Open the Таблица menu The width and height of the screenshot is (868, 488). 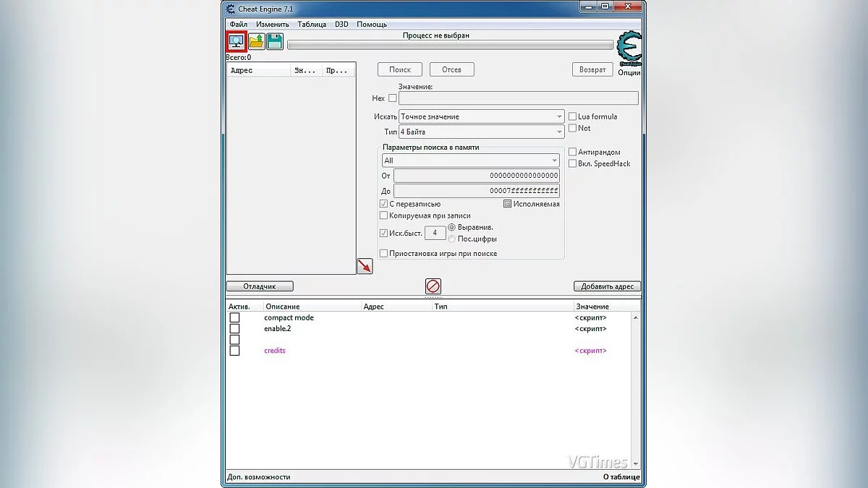(311, 24)
